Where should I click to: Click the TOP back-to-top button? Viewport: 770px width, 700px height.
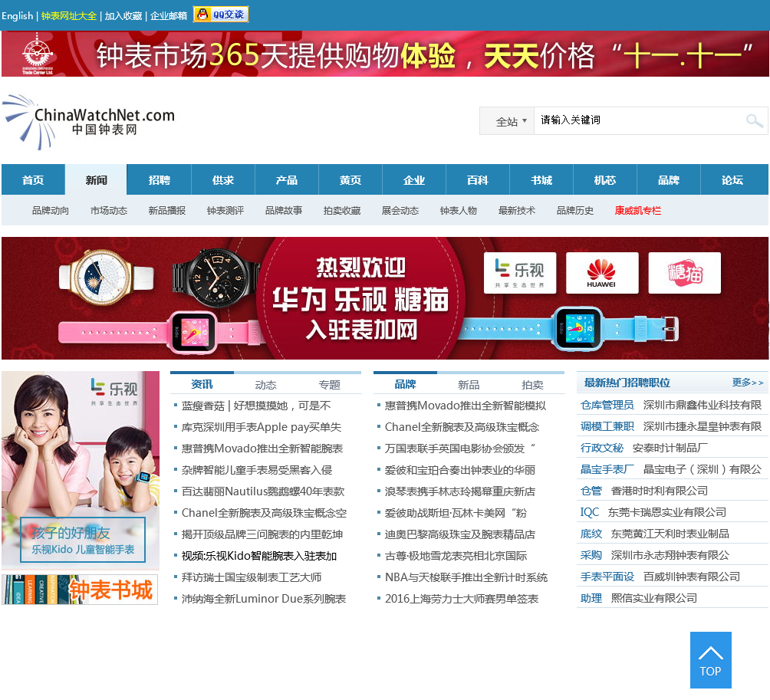[x=711, y=659]
